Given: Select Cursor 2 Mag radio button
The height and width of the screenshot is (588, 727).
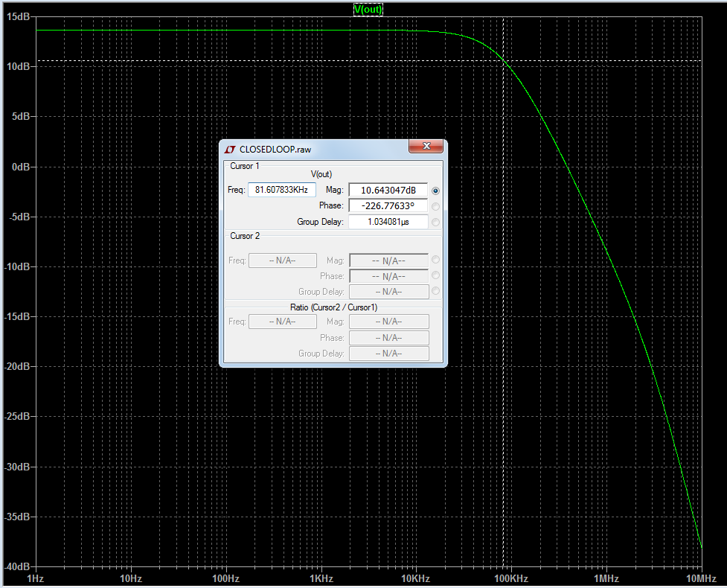Looking at the screenshot, I should tap(435, 260).
